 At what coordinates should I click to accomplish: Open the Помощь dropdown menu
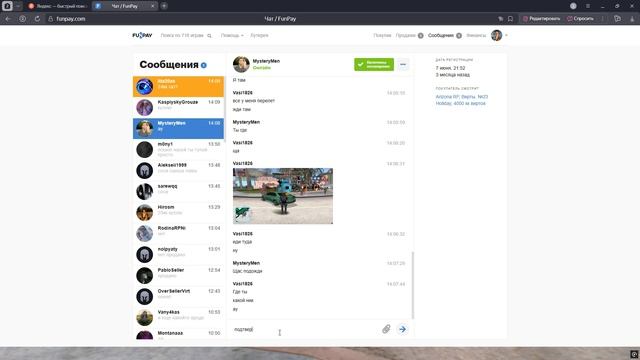[232, 36]
